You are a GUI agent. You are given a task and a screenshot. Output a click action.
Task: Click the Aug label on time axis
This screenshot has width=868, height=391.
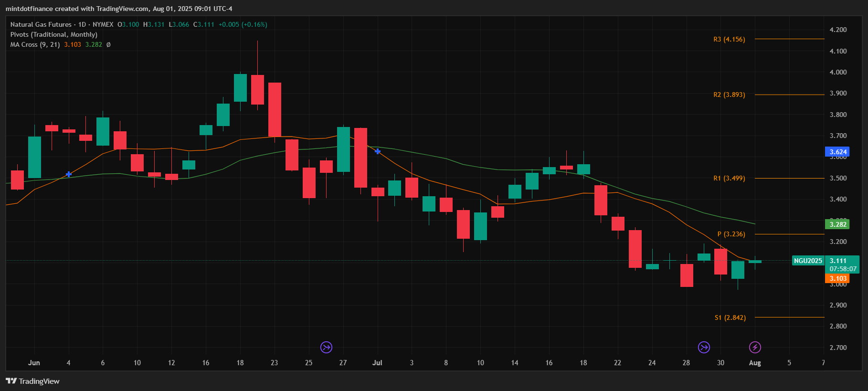(755, 363)
